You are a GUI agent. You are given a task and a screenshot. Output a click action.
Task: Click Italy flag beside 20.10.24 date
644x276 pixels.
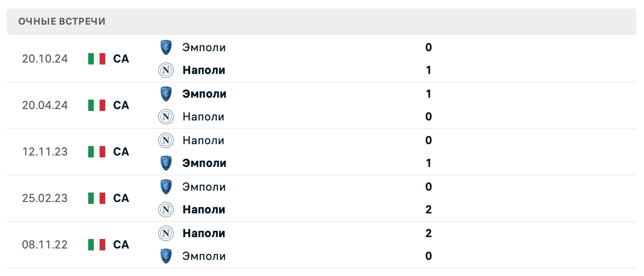pyautogui.click(x=97, y=59)
